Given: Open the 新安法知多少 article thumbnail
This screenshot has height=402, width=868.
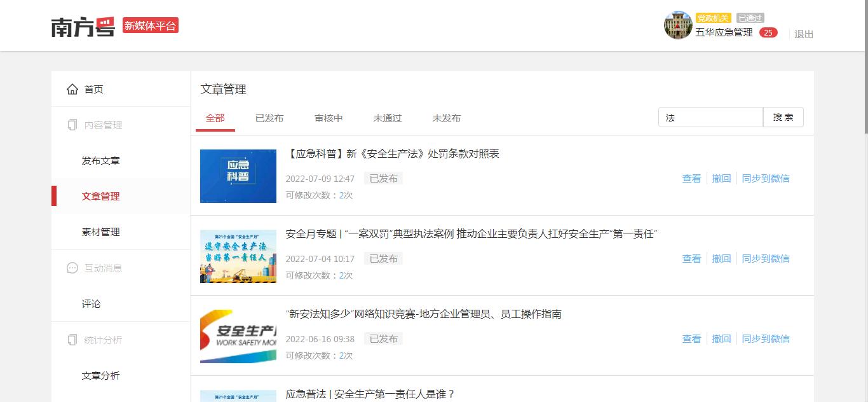Looking at the screenshot, I should point(238,336).
